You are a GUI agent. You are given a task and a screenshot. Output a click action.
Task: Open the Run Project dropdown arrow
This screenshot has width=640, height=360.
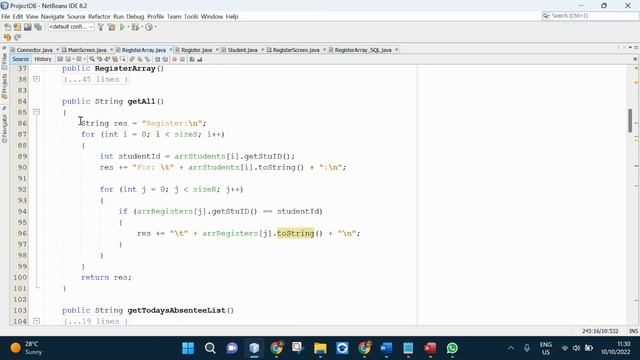(128, 27)
